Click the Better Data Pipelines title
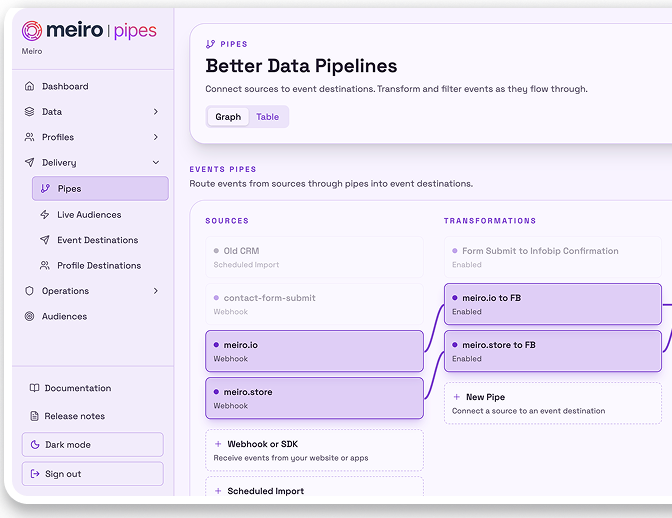 pyautogui.click(x=301, y=66)
